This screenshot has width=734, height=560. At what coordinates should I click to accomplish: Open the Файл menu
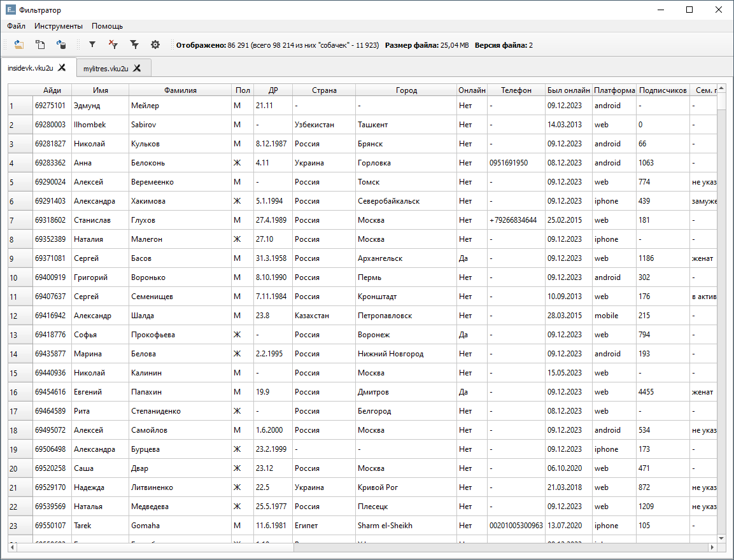pos(17,26)
